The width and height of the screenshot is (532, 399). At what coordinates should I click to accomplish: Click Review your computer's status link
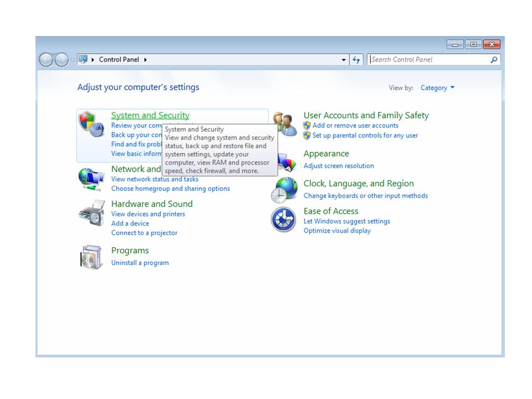tap(136, 126)
